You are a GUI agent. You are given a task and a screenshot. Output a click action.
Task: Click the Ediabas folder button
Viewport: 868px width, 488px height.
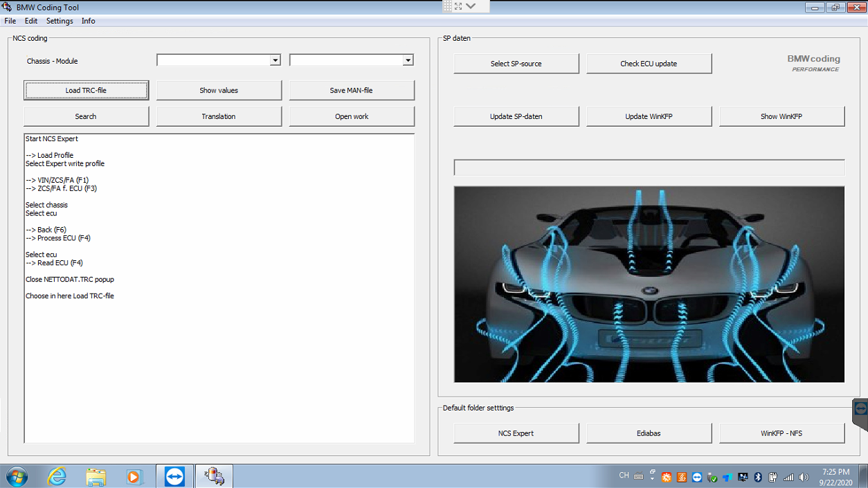pyautogui.click(x=649, y=433)
